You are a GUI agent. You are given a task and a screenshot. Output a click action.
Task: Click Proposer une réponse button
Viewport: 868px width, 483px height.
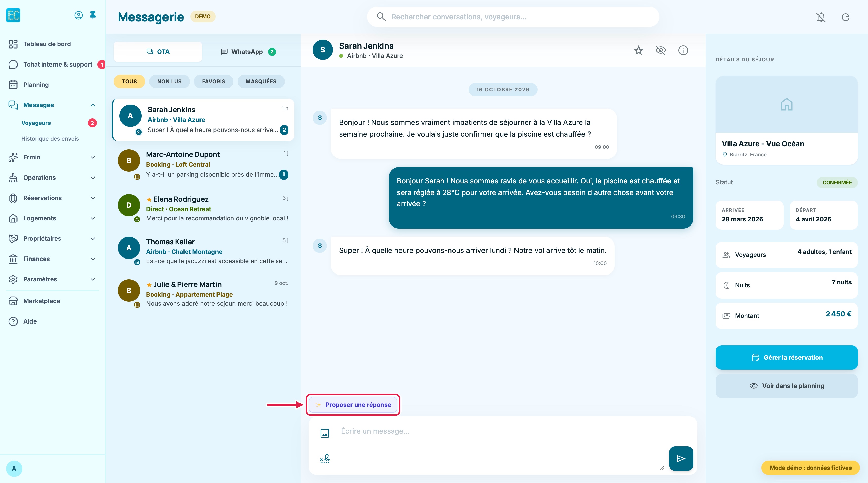click(x=353, y=405)
